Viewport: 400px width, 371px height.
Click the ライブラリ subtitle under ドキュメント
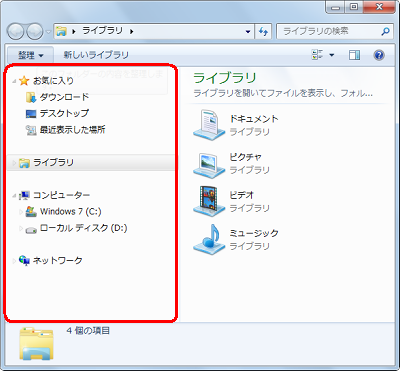point(249,132)
